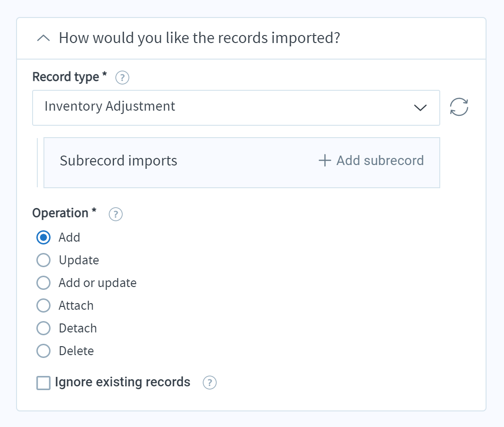Click Add subrecord
This screenshot has height=427, width=504.
pos(371,160)
